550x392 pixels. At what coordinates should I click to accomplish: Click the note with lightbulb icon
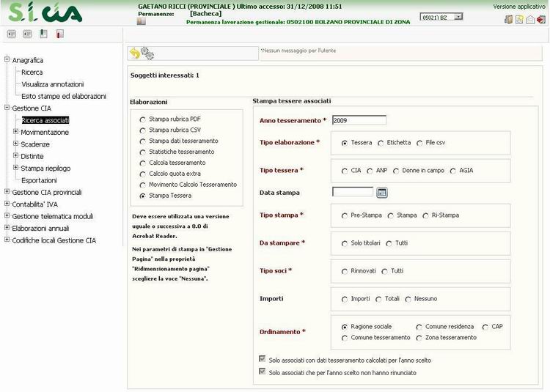coord(519,19)
